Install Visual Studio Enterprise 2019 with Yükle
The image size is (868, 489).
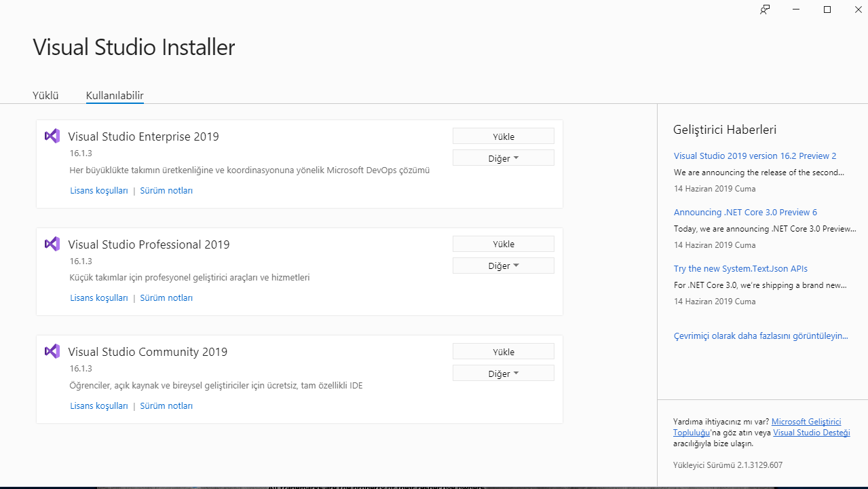504,137
